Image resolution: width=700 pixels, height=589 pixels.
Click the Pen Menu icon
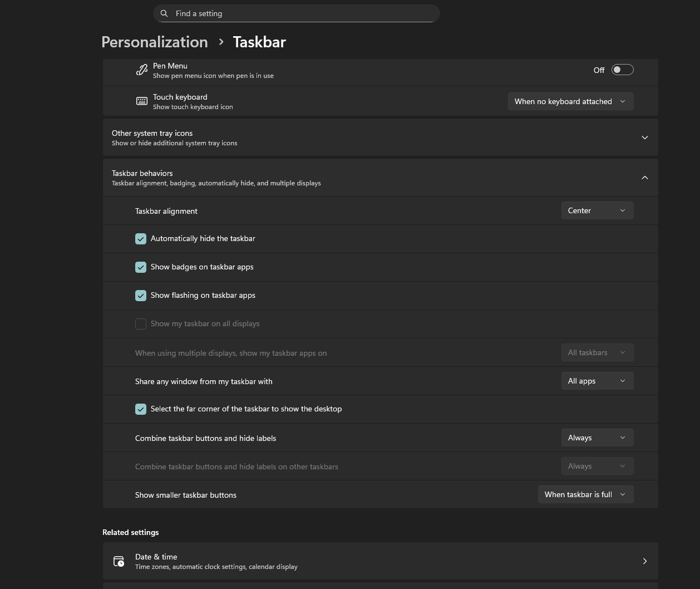142,70
